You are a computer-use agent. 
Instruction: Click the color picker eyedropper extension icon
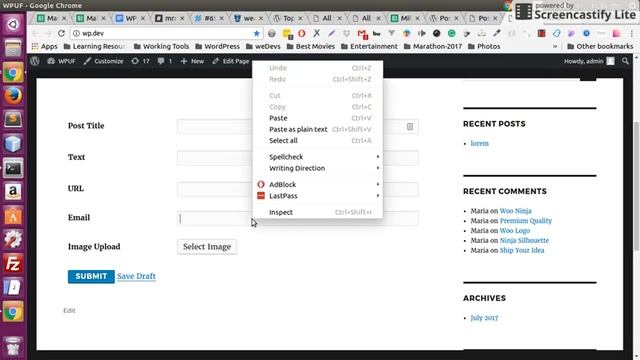497,33
